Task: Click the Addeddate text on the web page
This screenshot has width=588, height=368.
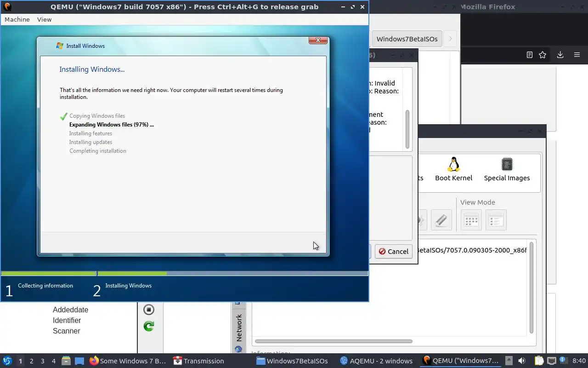Action: point(70,310)
